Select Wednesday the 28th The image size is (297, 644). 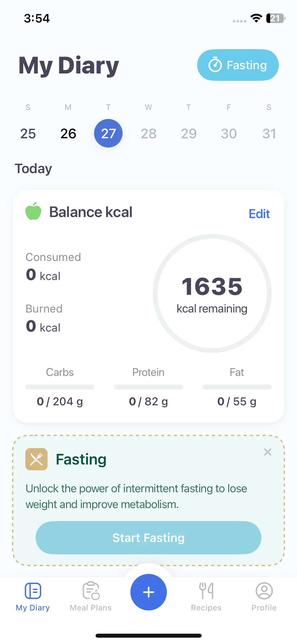[x=148, y=134]
